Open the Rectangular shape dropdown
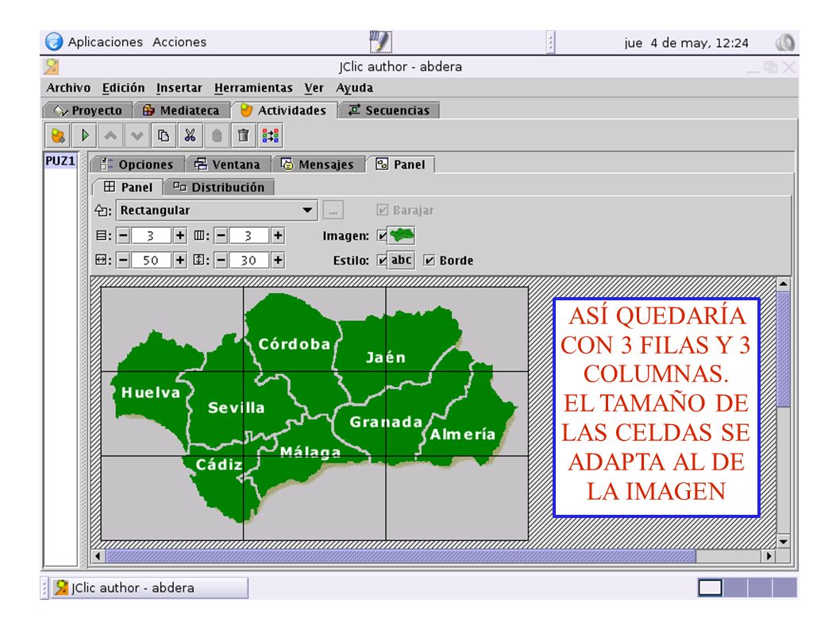Screen dimensions: 840x630 pos(217,211)
